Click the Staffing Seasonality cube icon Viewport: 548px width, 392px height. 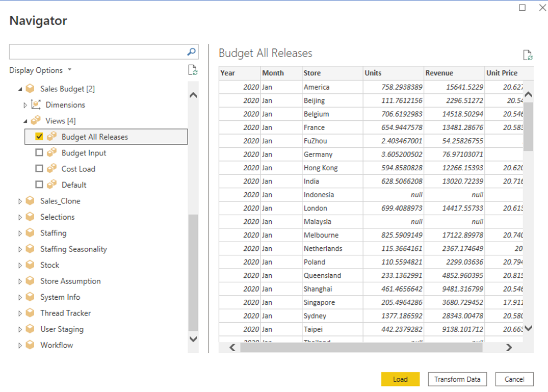tap(31, 249)
